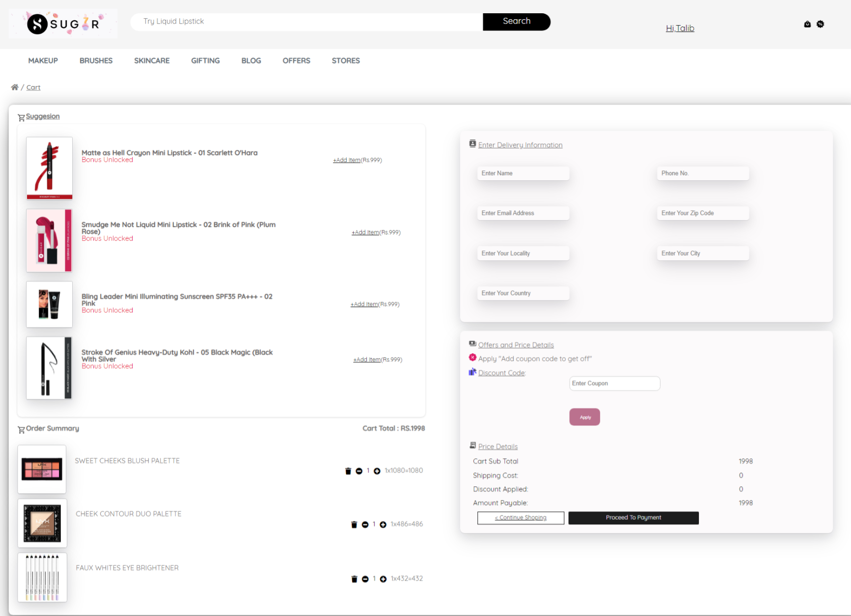Focus the Phone No. field
Screen dimensions: 851x616
[x=703, y=173]
